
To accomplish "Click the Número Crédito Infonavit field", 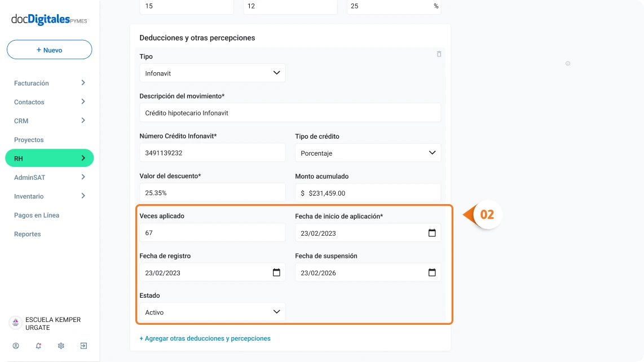I will click(213, 153).
